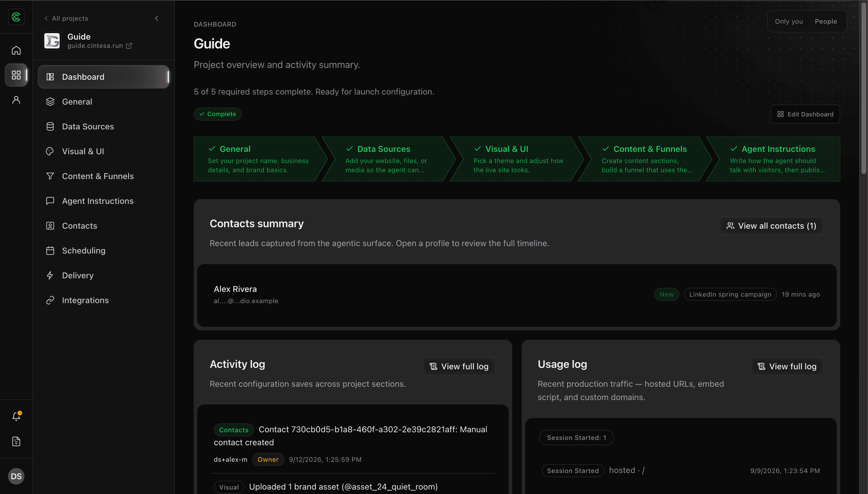Open Data Sources in sidebar
The height and width of the screenshot is (494, 868).
tap(104, 126)
